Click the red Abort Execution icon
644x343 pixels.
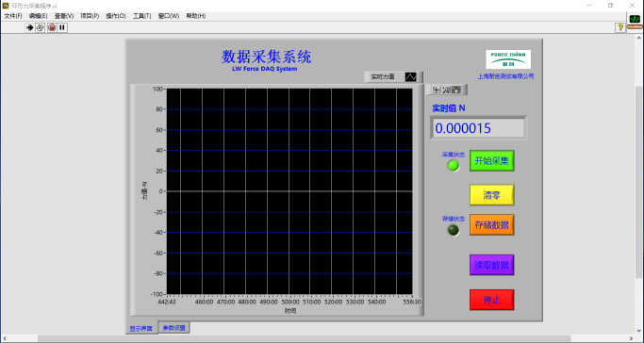point(52,27)
